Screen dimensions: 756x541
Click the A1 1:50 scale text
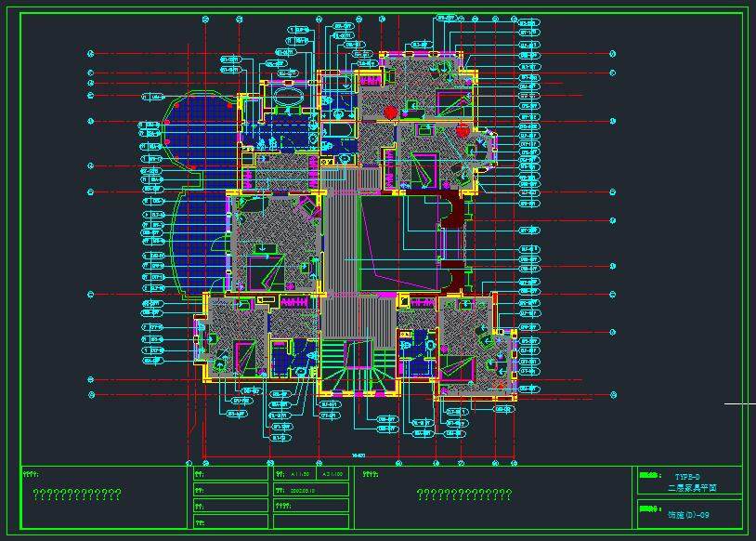click(302, 474)
